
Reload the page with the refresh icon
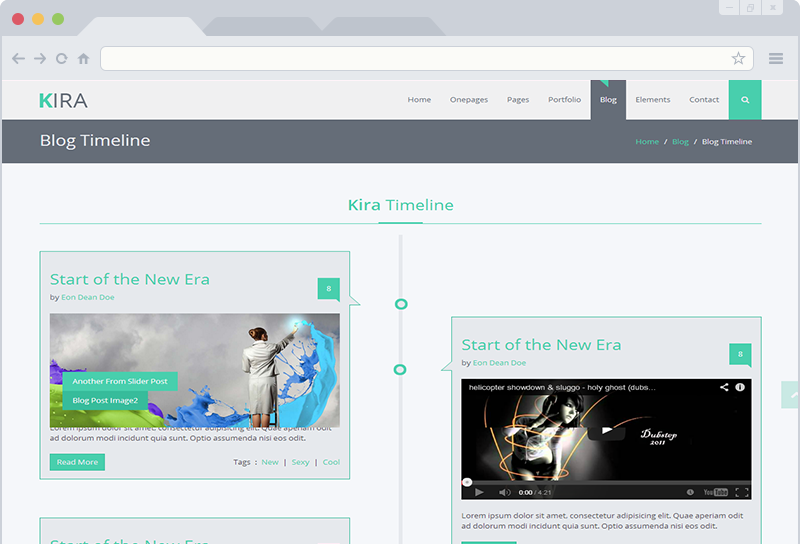tap(62, 59)
